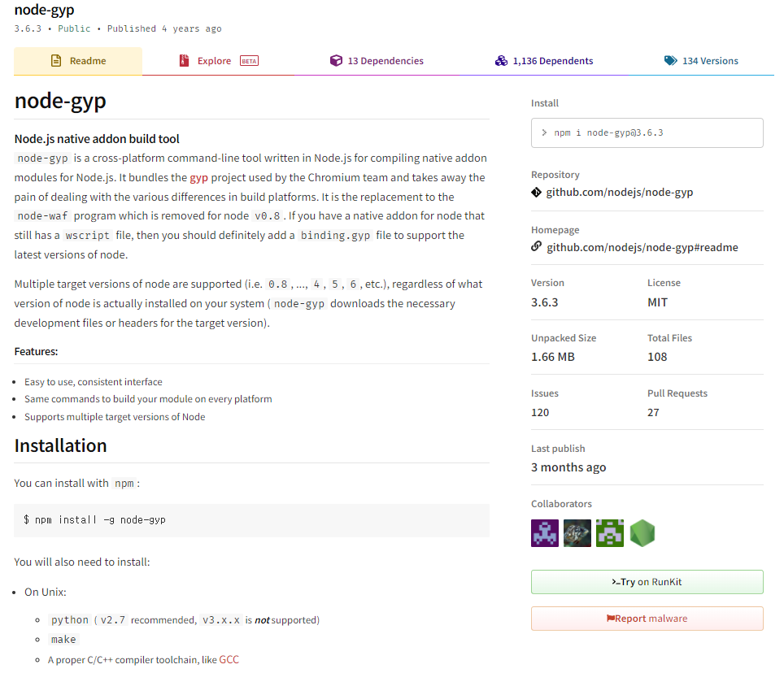The image size is (784, 673).
Task: View the 13 Dependencies tab
Action: tap(377, 61)
